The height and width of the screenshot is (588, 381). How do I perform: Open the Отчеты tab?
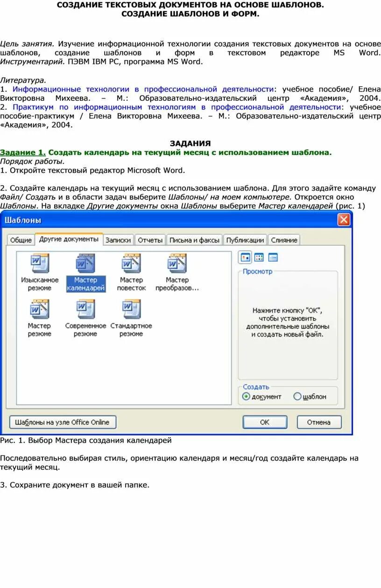pos(150,240)
